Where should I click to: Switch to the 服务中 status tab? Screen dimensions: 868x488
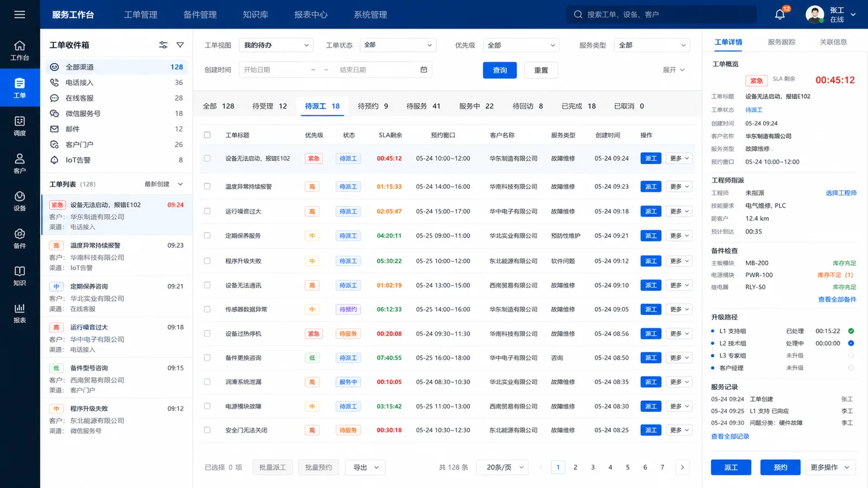[476, 106]
